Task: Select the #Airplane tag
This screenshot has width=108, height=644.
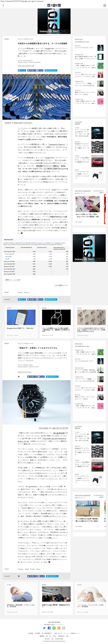Action: (20, 569)
